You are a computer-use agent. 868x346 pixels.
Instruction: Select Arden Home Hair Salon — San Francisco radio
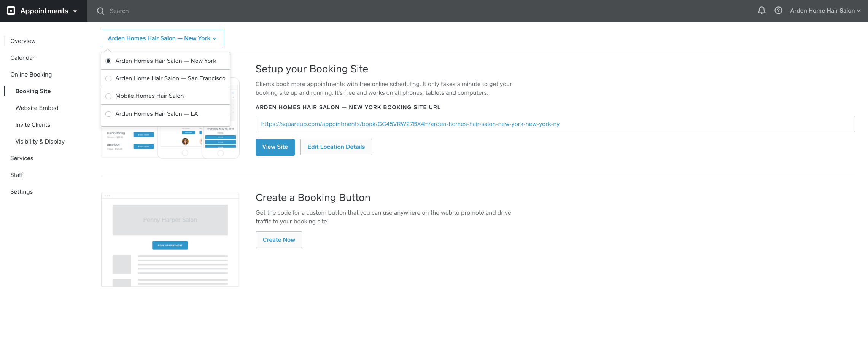tap(108, 78)
